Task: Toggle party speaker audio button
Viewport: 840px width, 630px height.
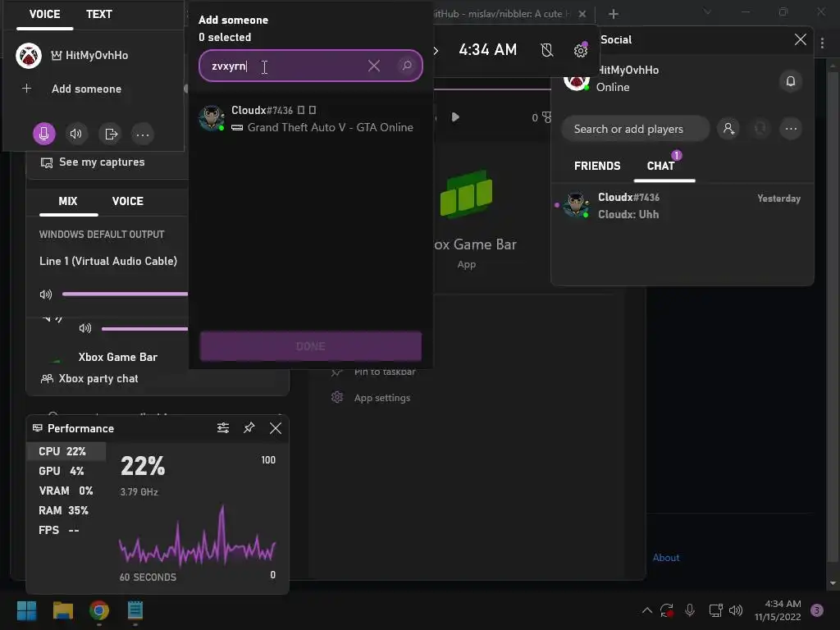Action: click(76, 134)
